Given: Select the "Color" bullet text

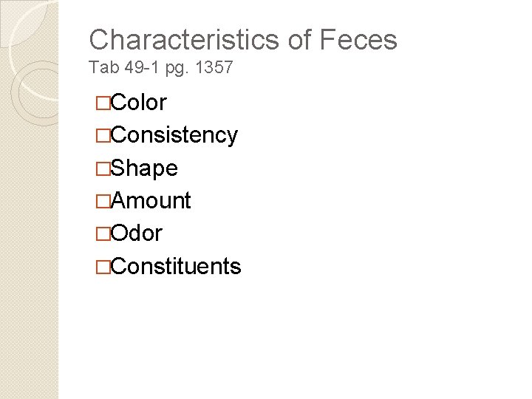Looking at the screenshot, I should pos(137,103).
